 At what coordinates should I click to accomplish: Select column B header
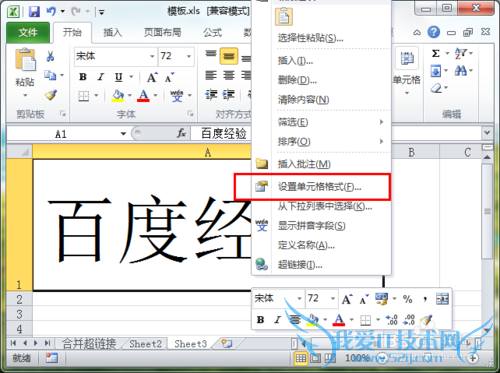pos(412,152)
